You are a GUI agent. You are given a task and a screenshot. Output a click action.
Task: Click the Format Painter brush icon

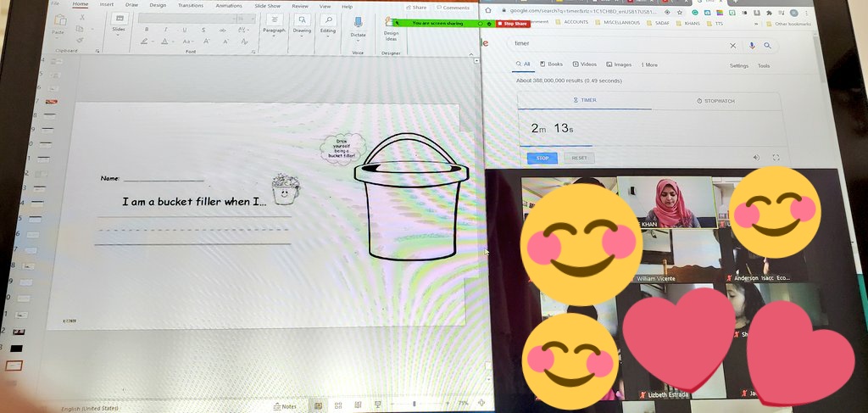click(81, 40)
